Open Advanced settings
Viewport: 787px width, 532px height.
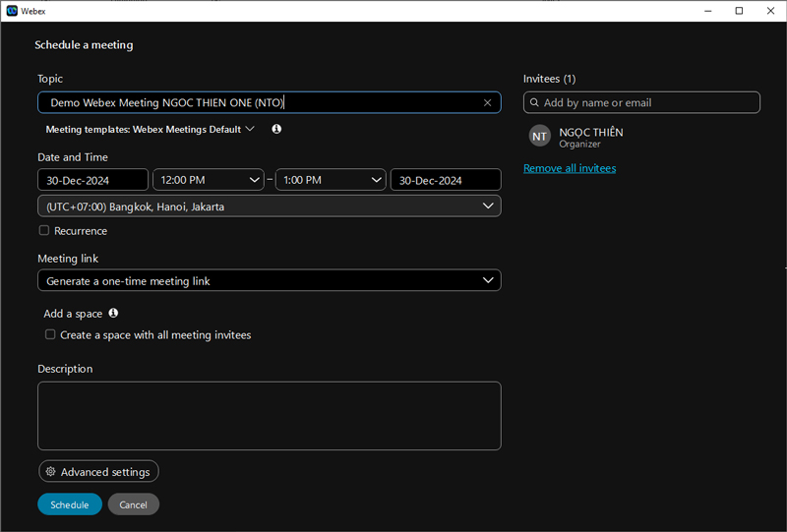tap(99, 471)
